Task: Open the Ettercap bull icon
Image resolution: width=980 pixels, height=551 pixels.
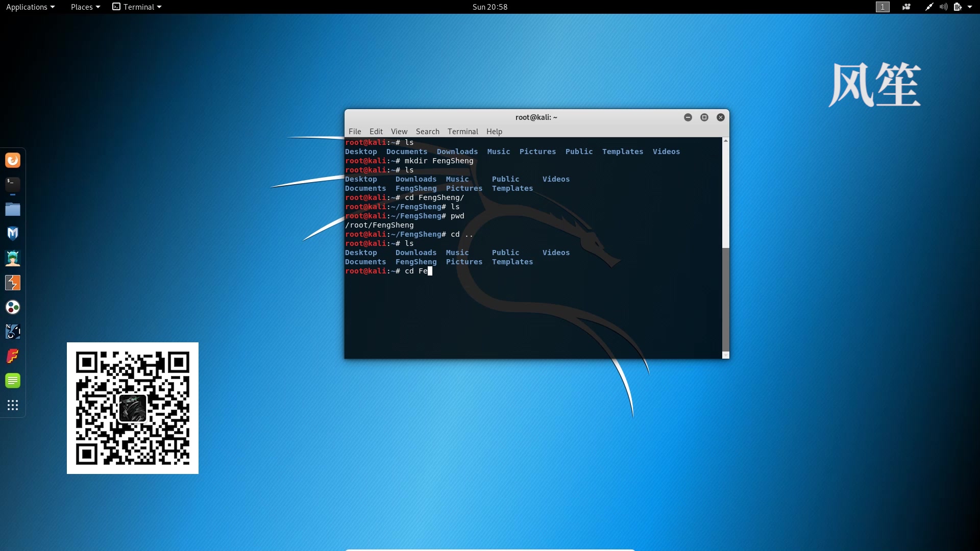Action: (13, 331)
